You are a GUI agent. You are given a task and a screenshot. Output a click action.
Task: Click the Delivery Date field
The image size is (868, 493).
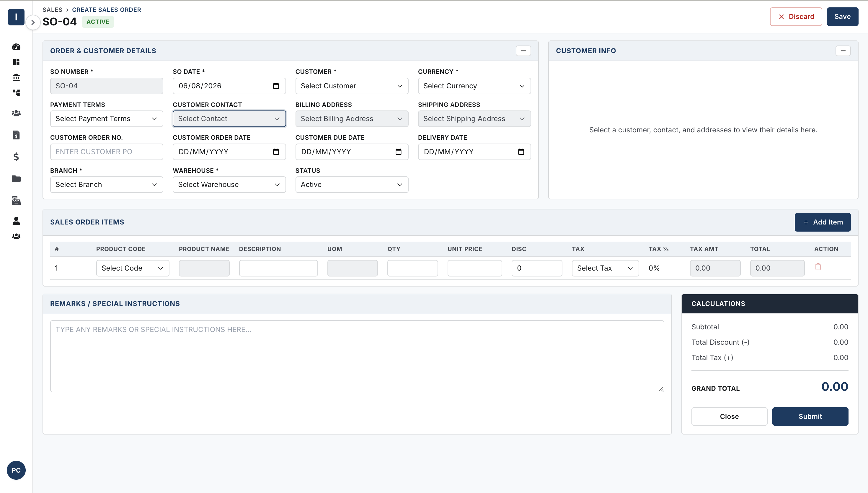click(x=474, y=152)
